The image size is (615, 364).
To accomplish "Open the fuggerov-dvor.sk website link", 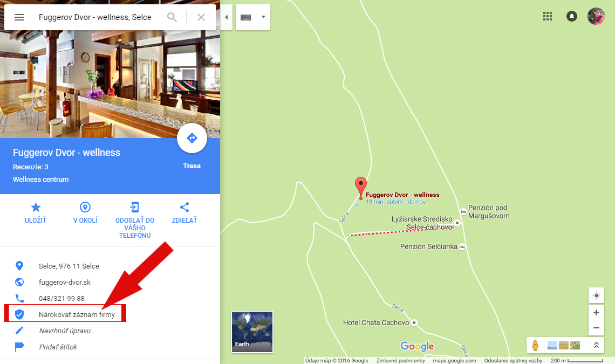I will tap(65, 282).
